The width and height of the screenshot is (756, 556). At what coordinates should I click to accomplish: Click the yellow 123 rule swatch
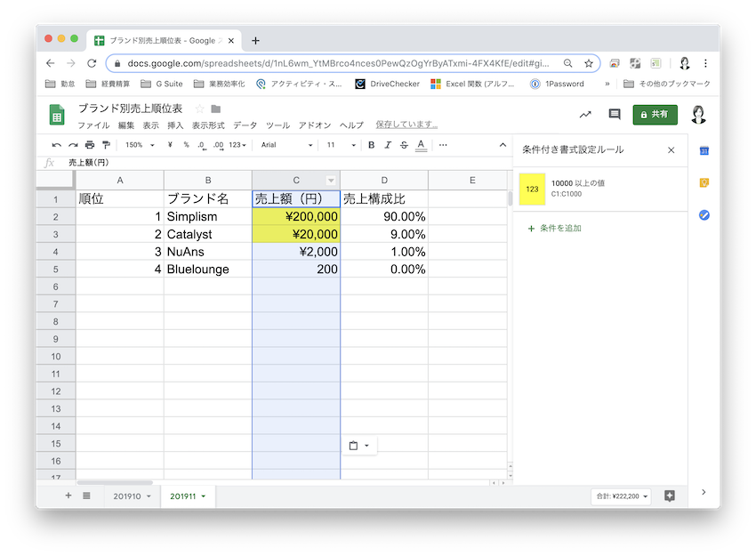tap(532, 189)
